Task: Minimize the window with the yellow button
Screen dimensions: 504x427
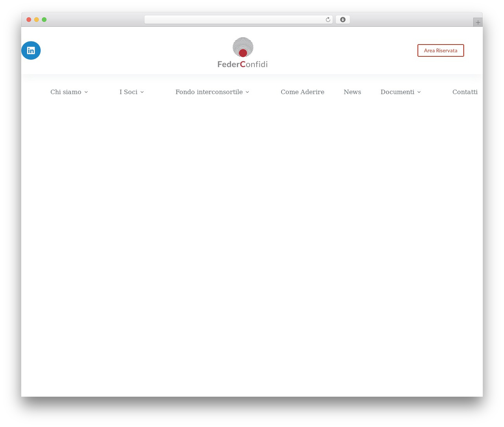Action: [x=37, y=20]
